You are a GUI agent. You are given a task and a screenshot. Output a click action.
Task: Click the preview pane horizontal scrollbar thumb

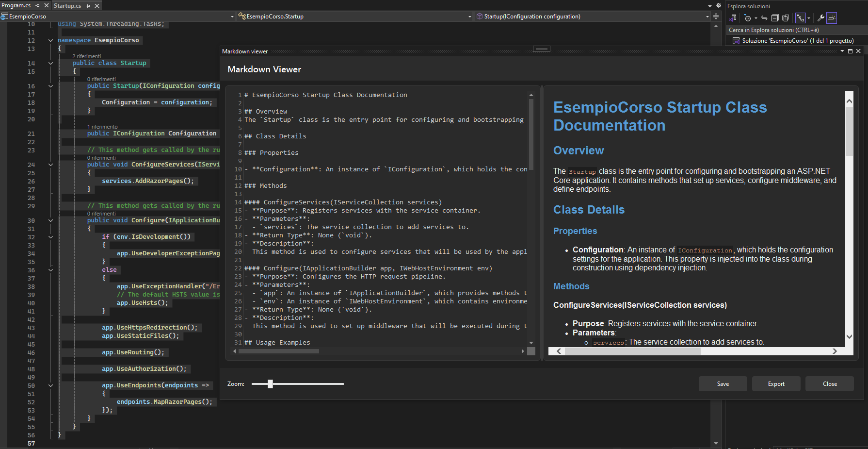point(633,351)
